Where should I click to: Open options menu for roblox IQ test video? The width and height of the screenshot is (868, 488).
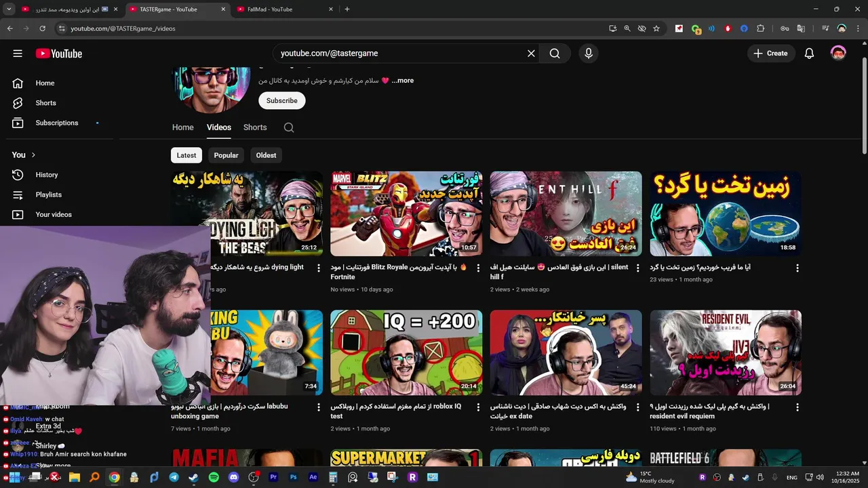[x=478, y=408]
